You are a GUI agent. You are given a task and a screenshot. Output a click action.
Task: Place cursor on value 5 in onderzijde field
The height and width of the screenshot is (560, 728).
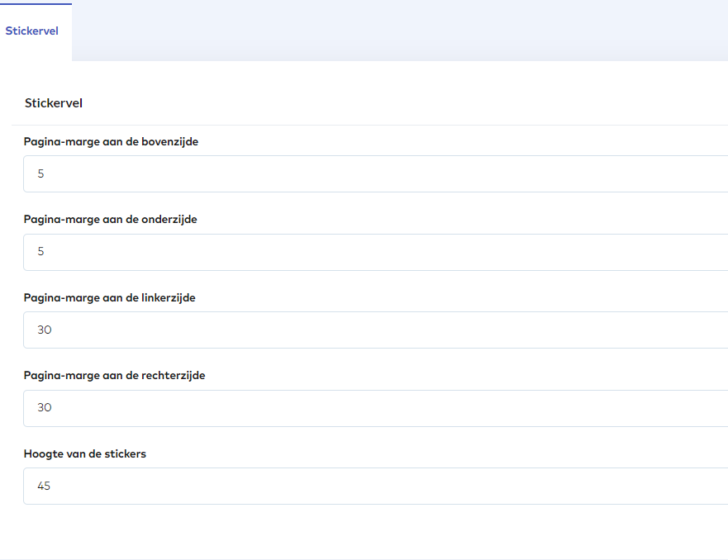pyautogui.click(x=40, y=252)
